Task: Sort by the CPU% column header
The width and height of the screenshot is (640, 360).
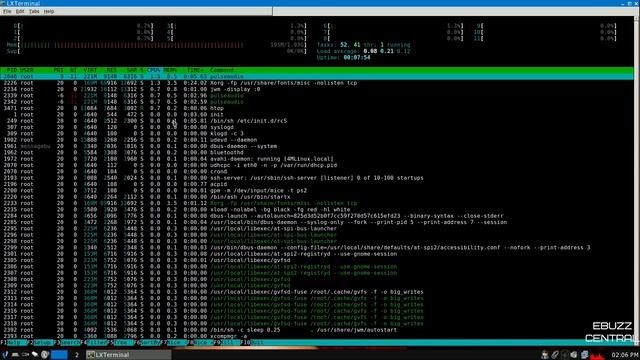Action: pos(153,70)
